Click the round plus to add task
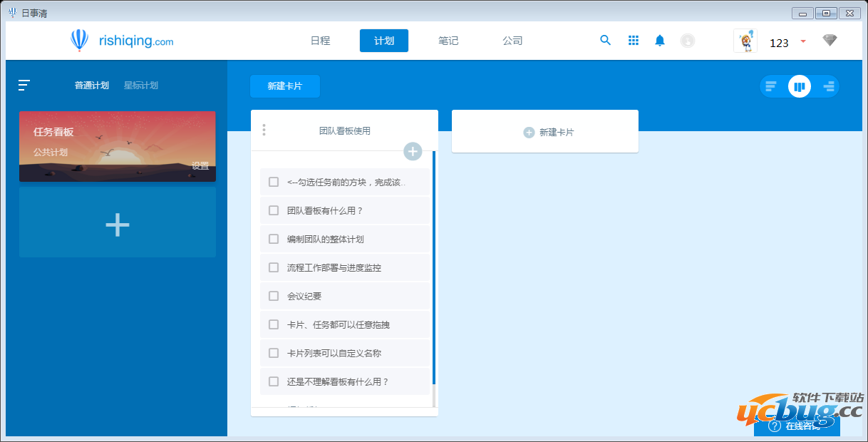 coord(413,151)
